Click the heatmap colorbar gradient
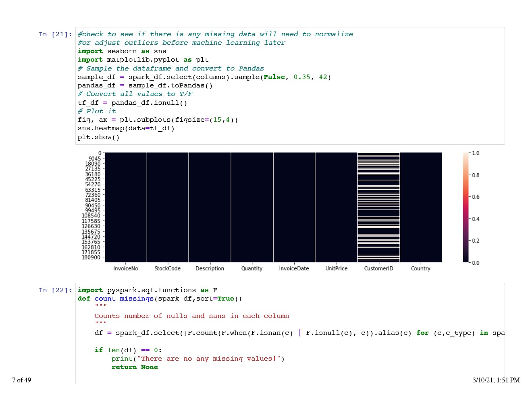The width and height of the screenshot is (532, 411). point(465,208)
